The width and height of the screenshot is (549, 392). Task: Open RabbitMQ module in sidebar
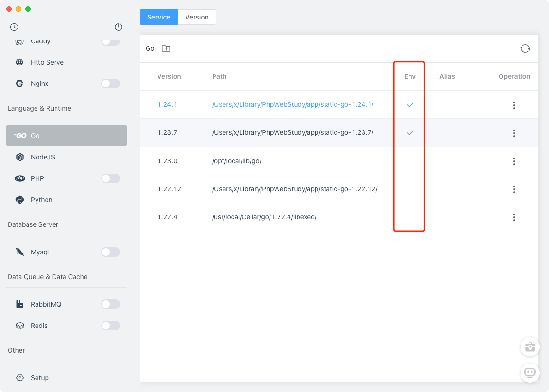[66, 304]
